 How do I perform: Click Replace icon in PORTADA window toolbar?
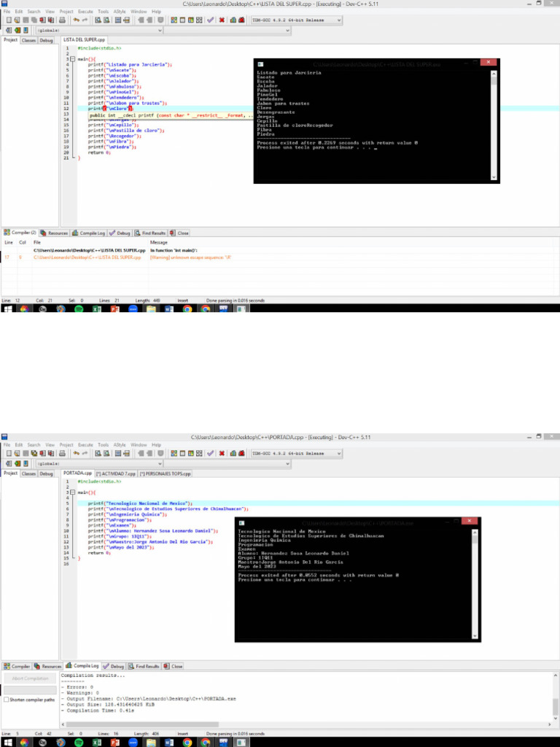click(x=106, y=453)
